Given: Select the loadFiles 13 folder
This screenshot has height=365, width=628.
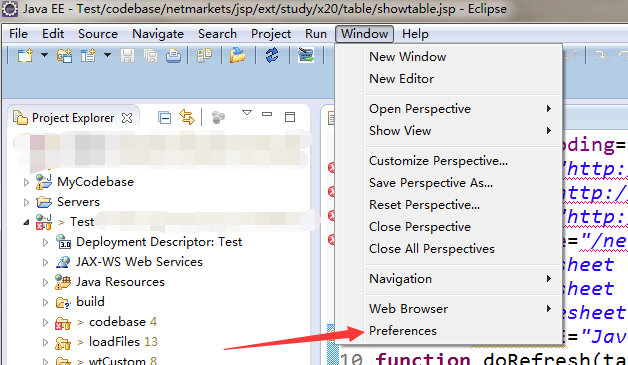Looking at the screenshot, I should pos(123,342).
